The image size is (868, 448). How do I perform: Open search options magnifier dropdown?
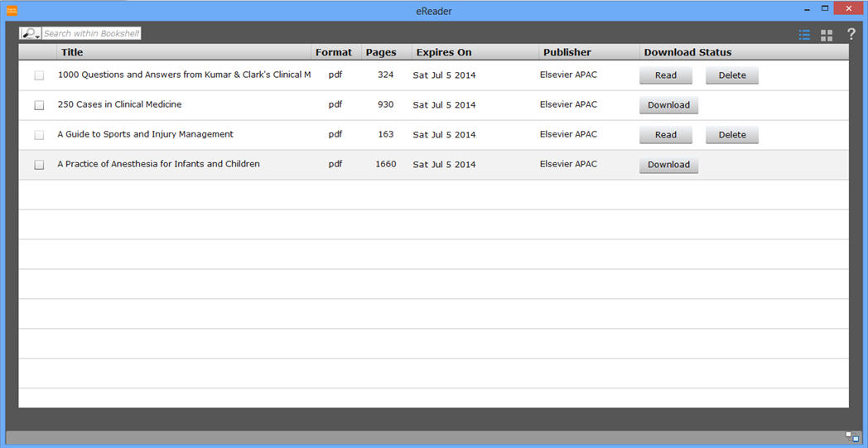(x=31, y=34)
